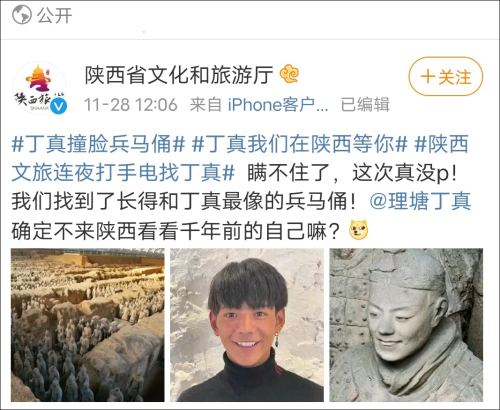The height and width of the screenshot is (410, 500).
Task: Open the 陕西省文化和旅游厅 profile avatar
Action: 39,88
